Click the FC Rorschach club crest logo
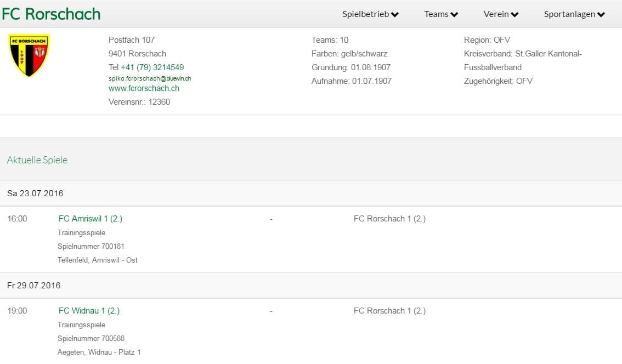 [29, 55]
